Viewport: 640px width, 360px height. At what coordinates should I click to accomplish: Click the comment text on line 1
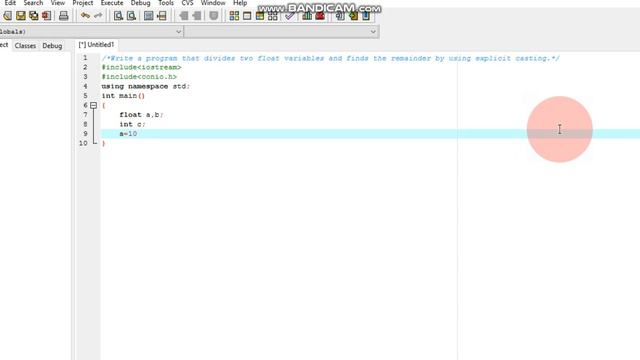[x=331, y=58]
